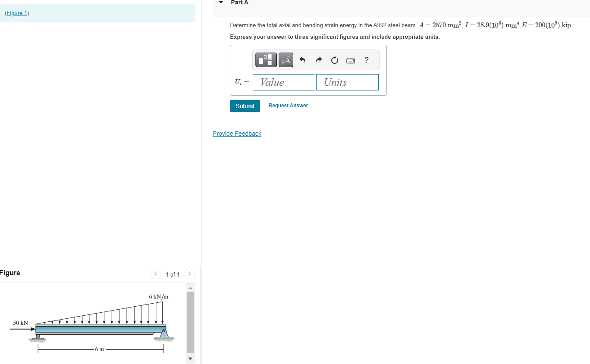590x364 pixels.
Task: Select the μÅ units insertion icon
Action: click(285, 60)
